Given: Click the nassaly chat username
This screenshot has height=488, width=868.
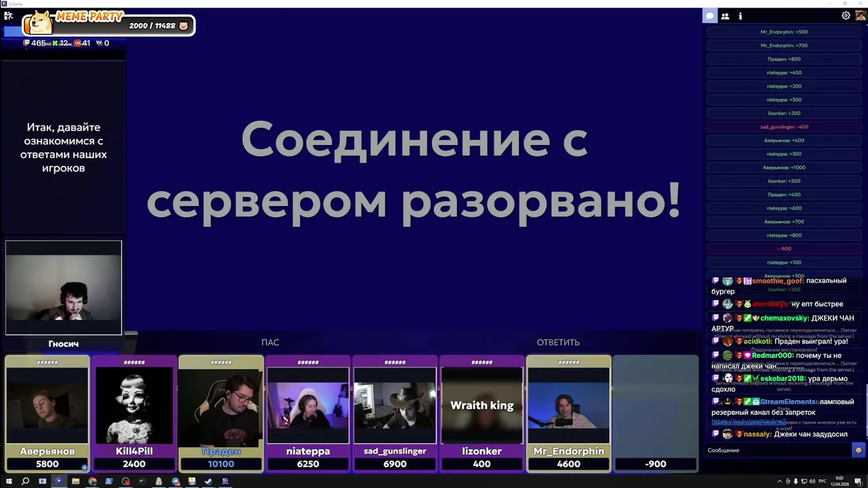Looking at the screenshot, I should [x=757, y=434].
